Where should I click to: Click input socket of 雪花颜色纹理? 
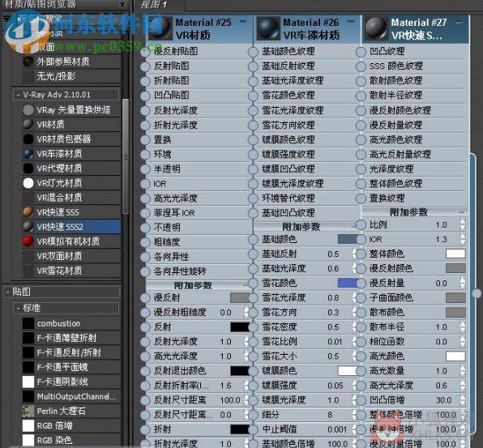click(x=253, y=96)
